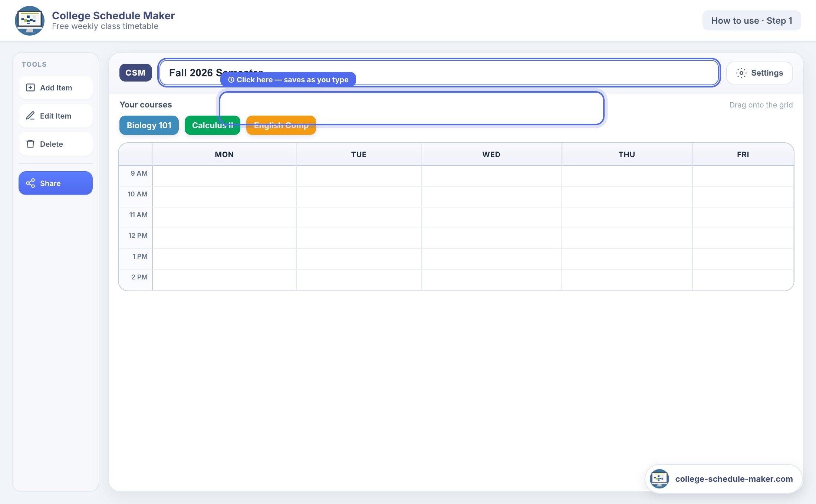Select the Tuesday 12 PM grid cell
Image resolution: width=816 pixels, height=504 pixels.
[x=359, y=238]
